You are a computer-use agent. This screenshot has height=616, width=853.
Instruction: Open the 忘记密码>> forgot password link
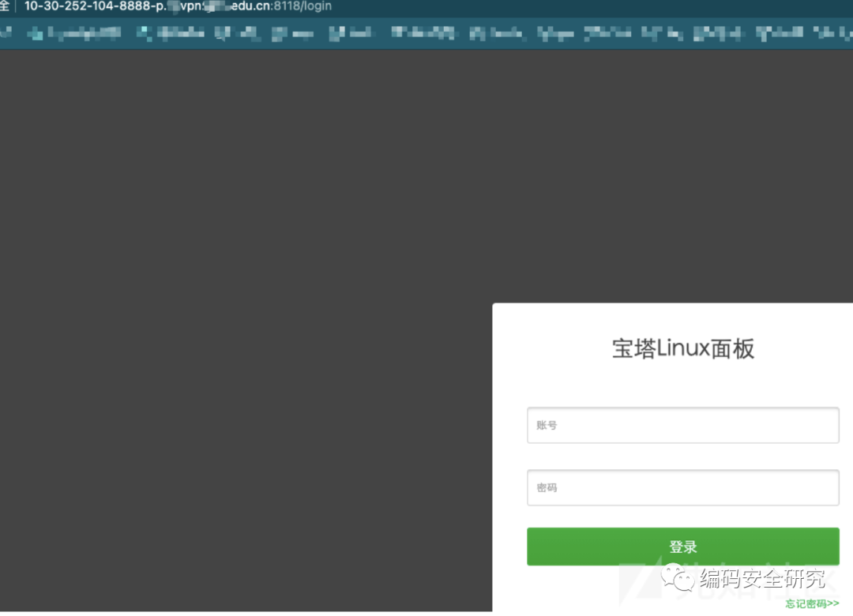click(812, 603)
